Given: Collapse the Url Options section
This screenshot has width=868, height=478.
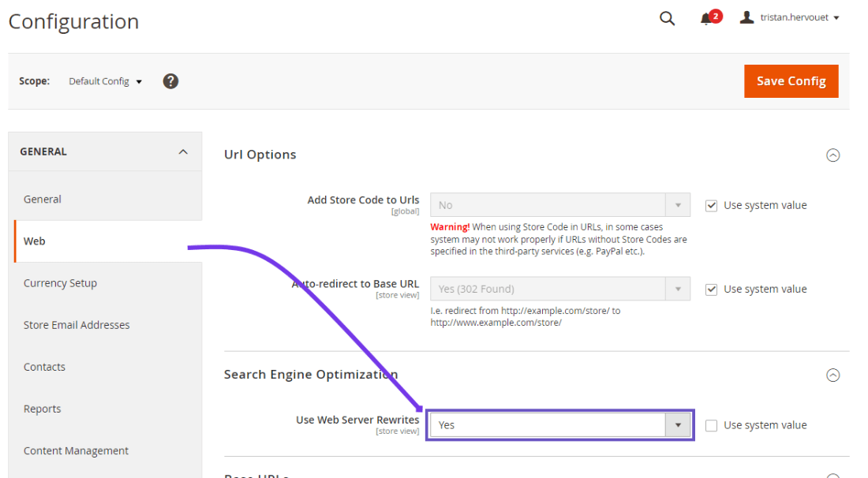Looking at the screenshot, I should 833,155.
